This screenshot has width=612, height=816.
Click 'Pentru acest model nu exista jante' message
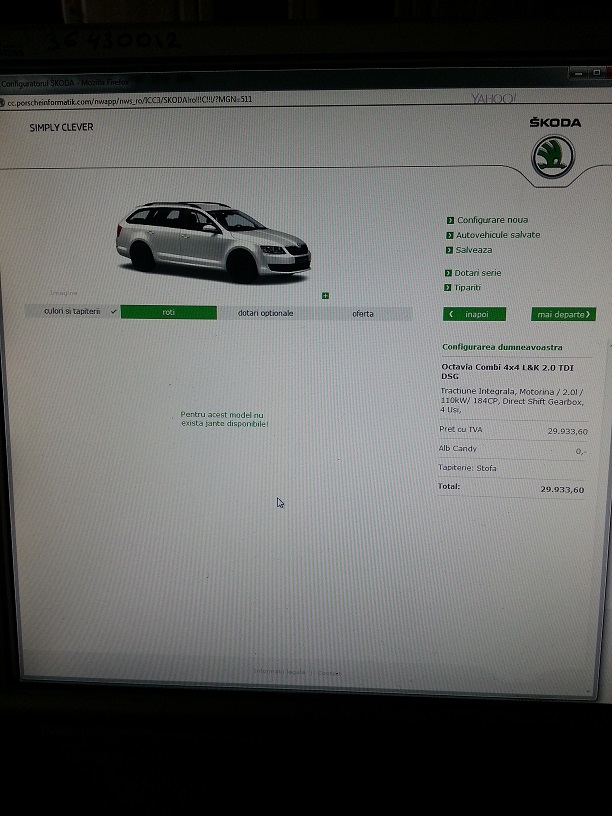[x=224, y=419]
